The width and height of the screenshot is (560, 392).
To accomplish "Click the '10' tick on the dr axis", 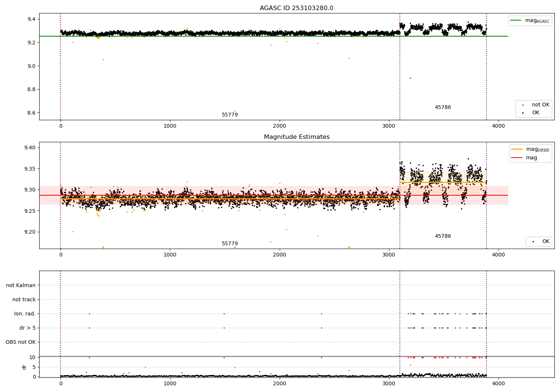I will (x=32, y=358).
